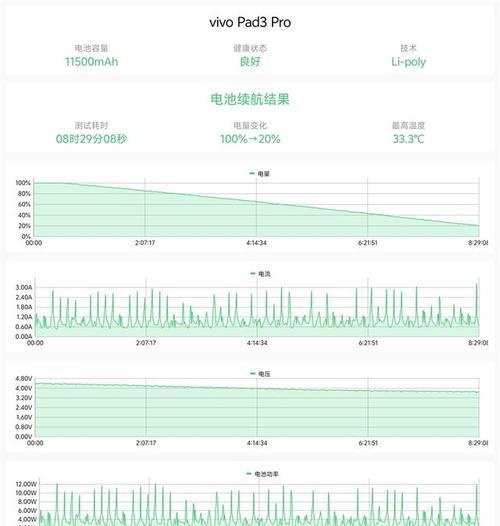Toggle the 电池功率 legend series
The width and height of the screenshot is (500, 526).
tap(262, 474)
